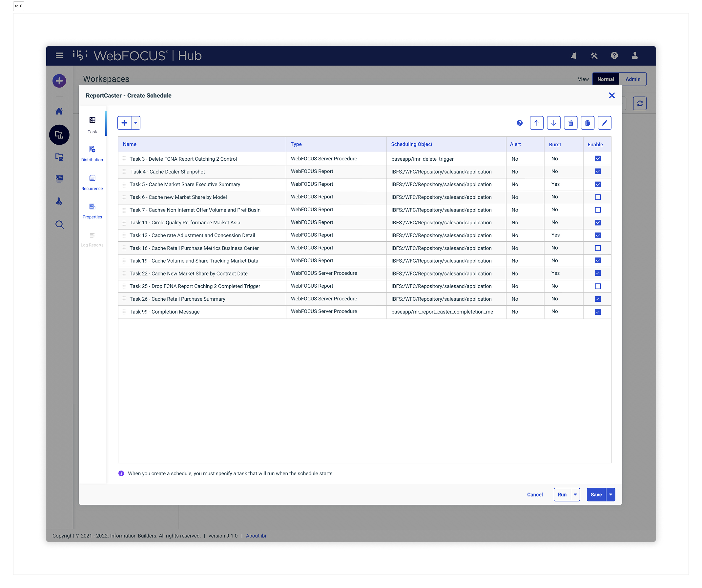This screenshot has width=702, height=588.
Task: Open the help icon in header
Action: 614,55
